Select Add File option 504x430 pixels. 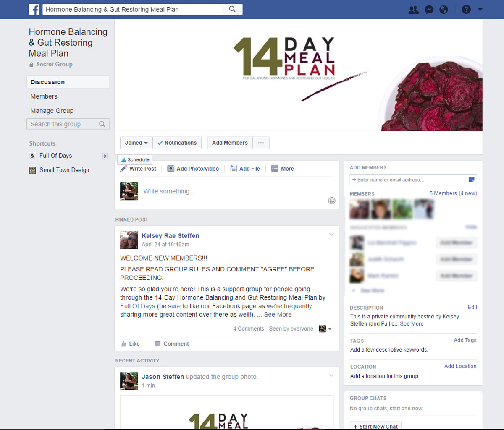click(x=245, y=169)
